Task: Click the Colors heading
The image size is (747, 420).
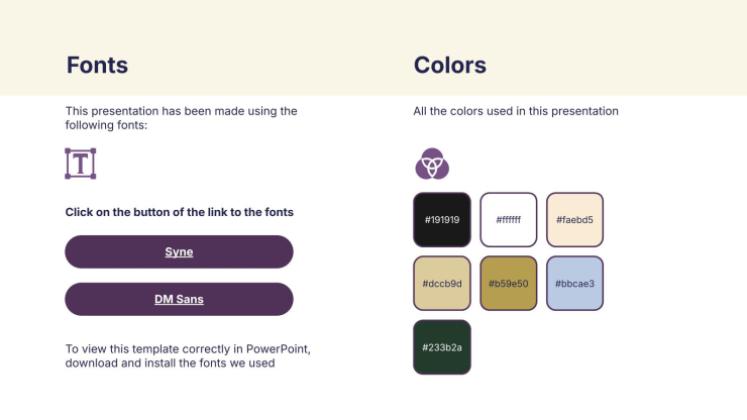Action: pos(450,66)
